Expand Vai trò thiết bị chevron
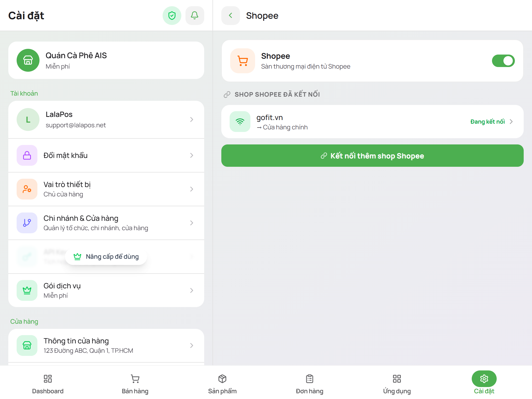Image resolution: width=532 pixels, height=399 pixels. (x=192, y=189)
